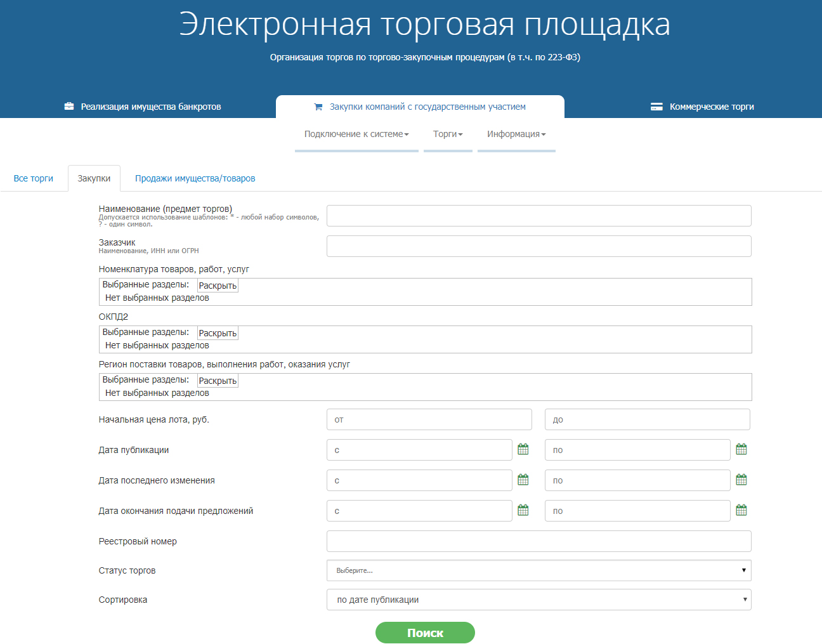This screenshot has width=822, height=644.
Task: Open calendar for proposal deadline start date
Action: click(x=523, y=510)
